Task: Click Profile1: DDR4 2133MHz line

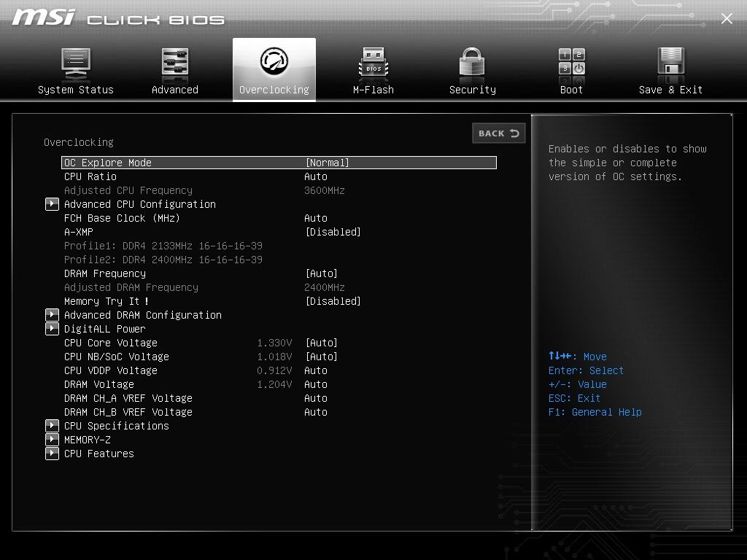Action: [163, 246]
